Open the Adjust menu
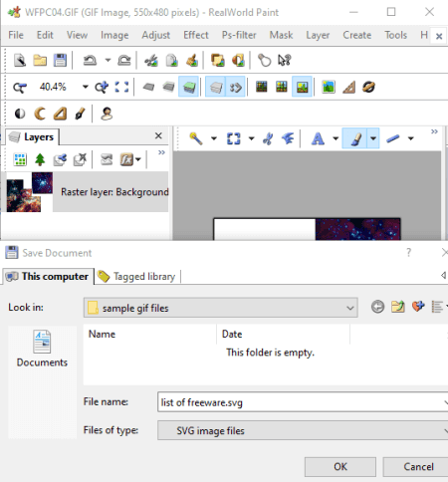 coord(156,35)
